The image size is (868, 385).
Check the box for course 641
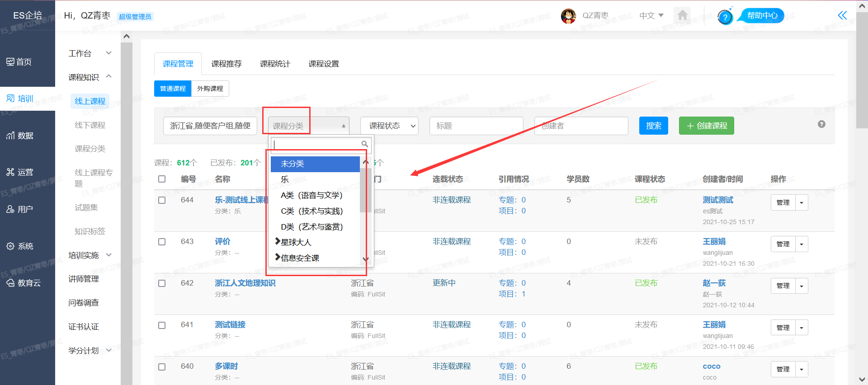click(x=162, y=325)
